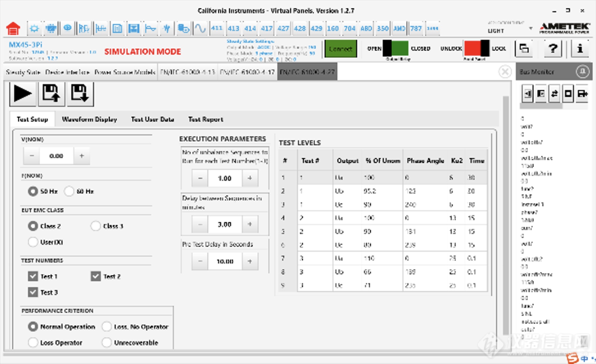Image resolution: width=596 pixels, height=364 pixels.
Task: Close the tab panel with circled X
Action: click(505, 72)
